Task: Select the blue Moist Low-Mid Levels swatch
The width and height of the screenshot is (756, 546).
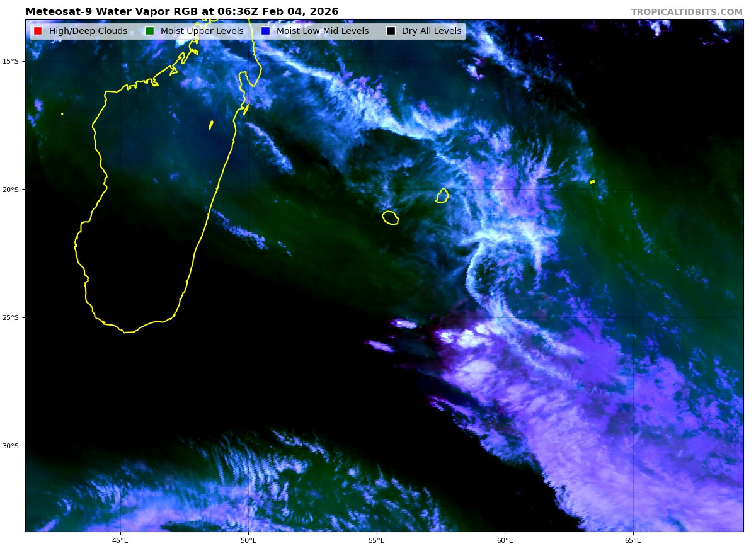Action: click(265, 31)
